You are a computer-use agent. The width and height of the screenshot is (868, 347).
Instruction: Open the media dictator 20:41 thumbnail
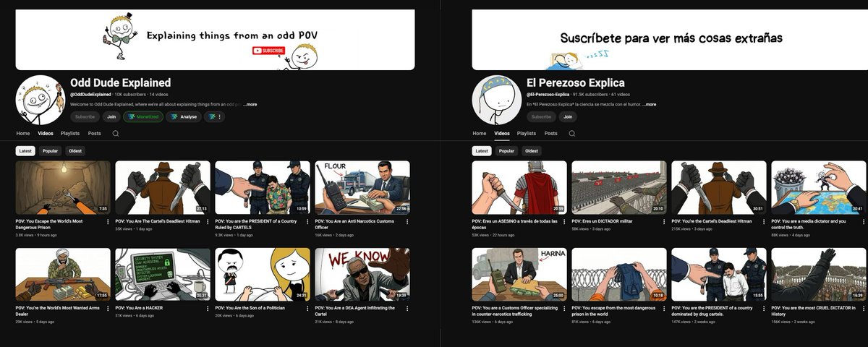(x=819, y=188)
